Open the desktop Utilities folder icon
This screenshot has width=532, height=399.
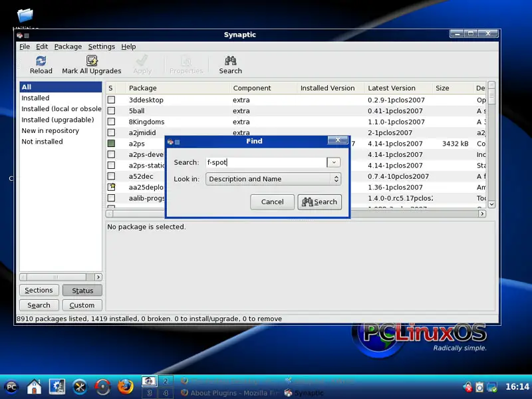click(25, 15)
